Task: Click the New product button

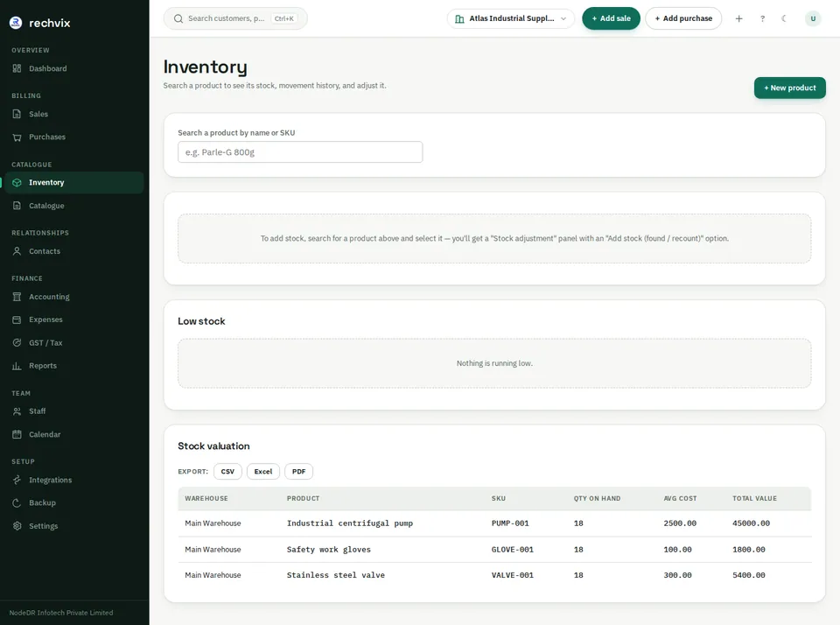Action: tap(789, 88)
